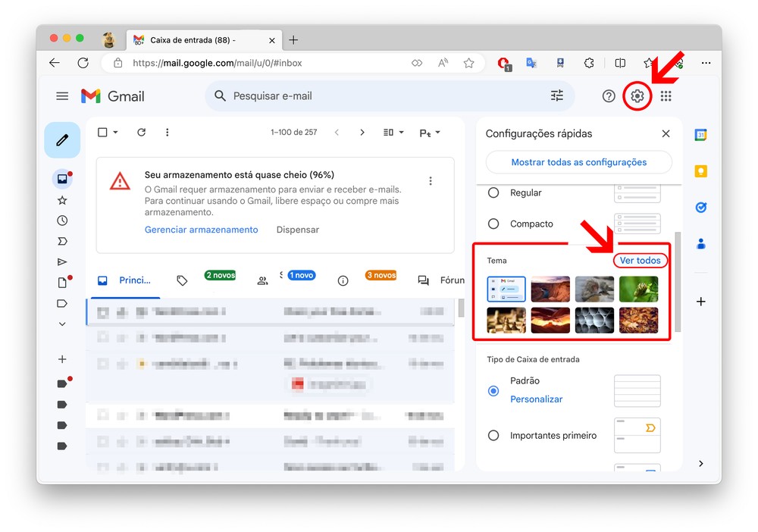Viewport: 758px width, 532px height.
Task: Click the Compose pencil button
Action: [x=62, y=140]
